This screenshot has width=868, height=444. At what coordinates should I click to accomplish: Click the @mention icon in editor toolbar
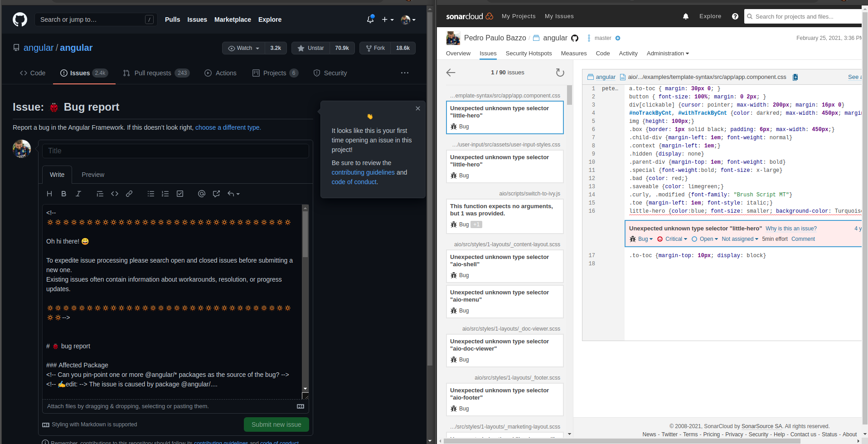tap(201, 194)
